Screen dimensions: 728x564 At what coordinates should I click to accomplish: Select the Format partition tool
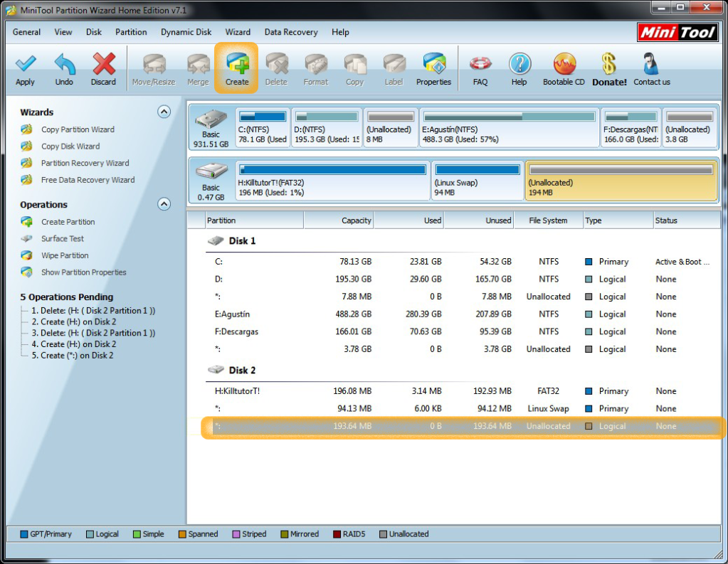(x=316, y=70)
